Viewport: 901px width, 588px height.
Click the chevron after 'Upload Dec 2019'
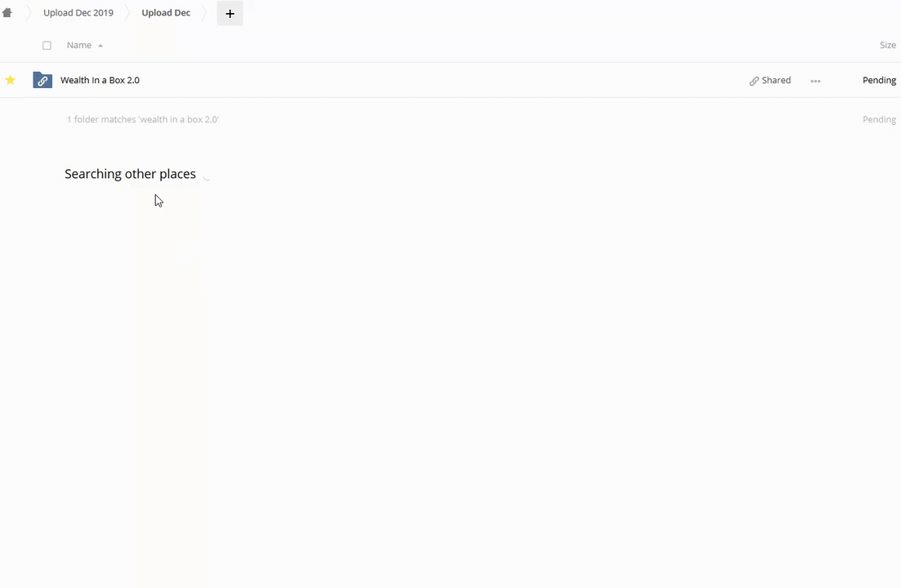(127, 13)
